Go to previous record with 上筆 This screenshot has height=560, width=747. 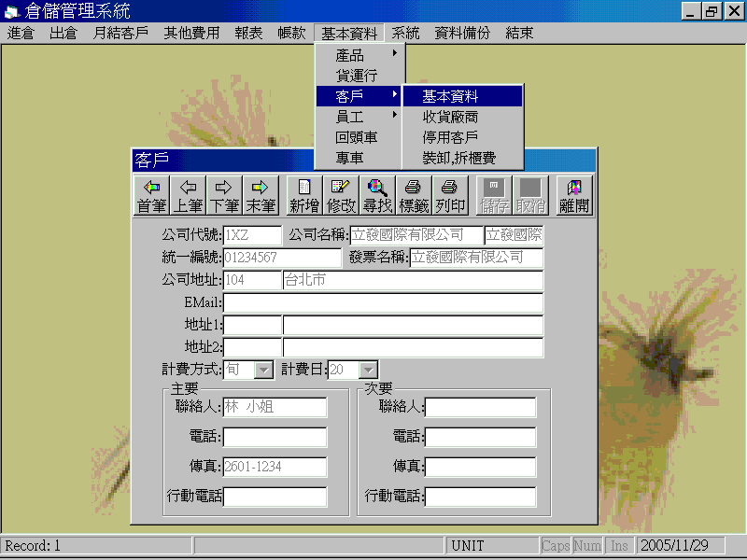pyautogui.click(x=189, y=196)
